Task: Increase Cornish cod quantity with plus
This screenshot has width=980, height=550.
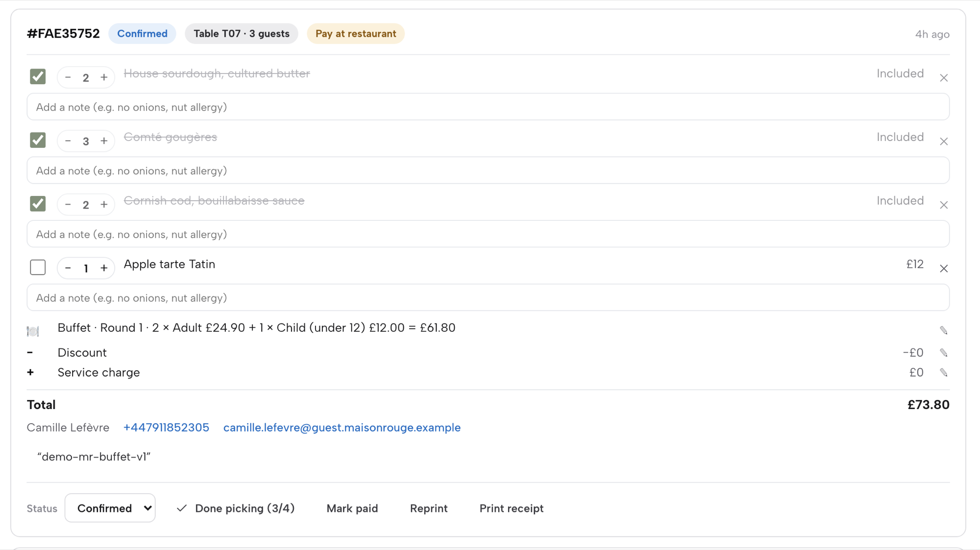Action: [104, 205]
